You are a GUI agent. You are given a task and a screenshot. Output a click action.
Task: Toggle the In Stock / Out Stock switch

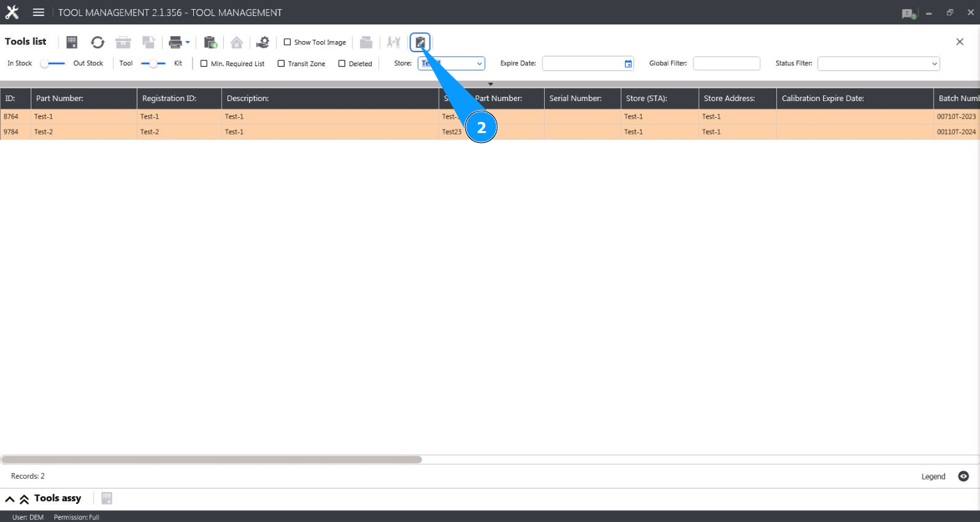click(x=52, y=63)
